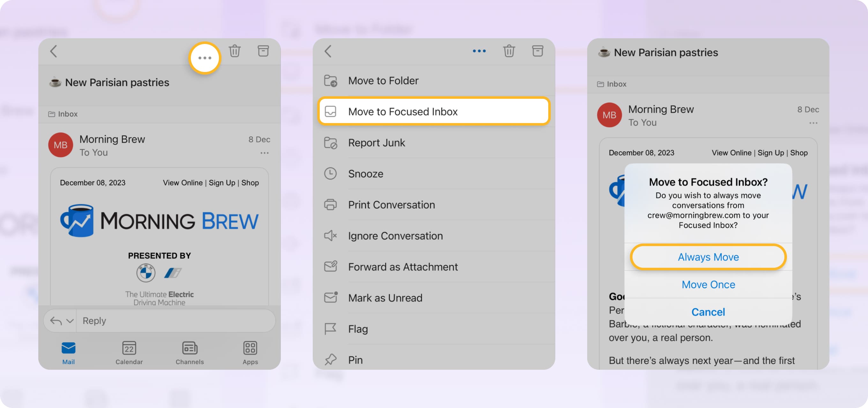Click archive icon in middle menu panel
This screenshot has width=868, height=408.
coord(537,51)
